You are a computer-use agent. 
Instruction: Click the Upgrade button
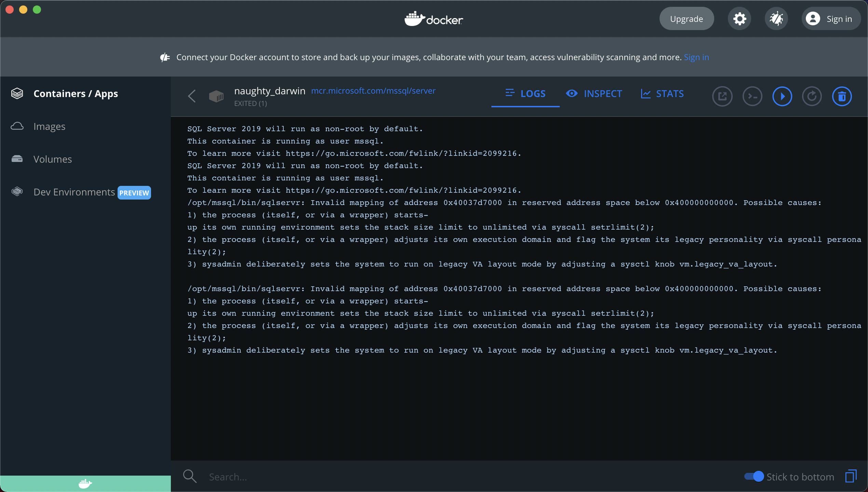(687, 19)
